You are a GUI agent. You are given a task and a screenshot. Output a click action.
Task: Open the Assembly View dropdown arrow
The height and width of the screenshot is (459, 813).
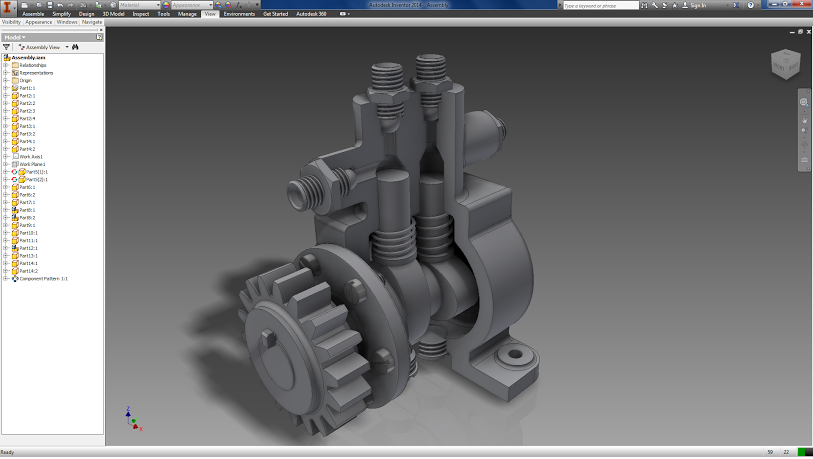[67, 47]
